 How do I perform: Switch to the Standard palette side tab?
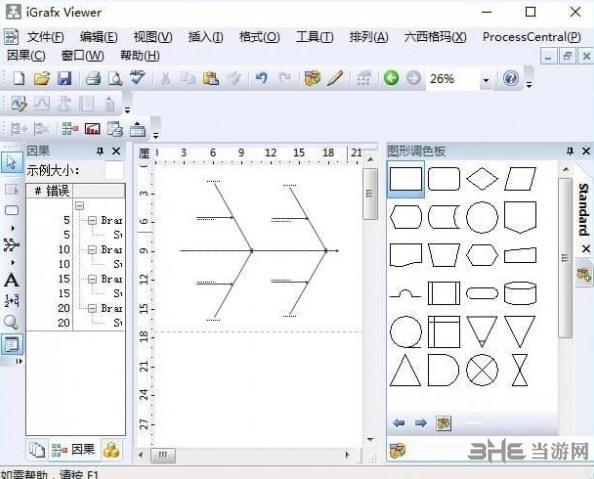pos(583,210)
